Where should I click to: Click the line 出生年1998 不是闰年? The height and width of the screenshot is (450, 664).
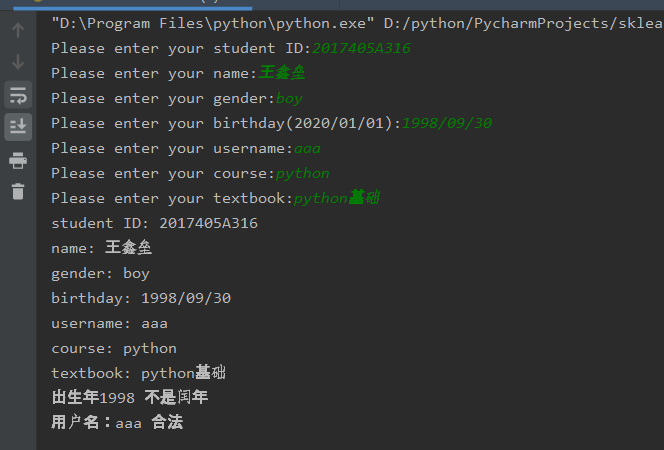tap(129, 398)
